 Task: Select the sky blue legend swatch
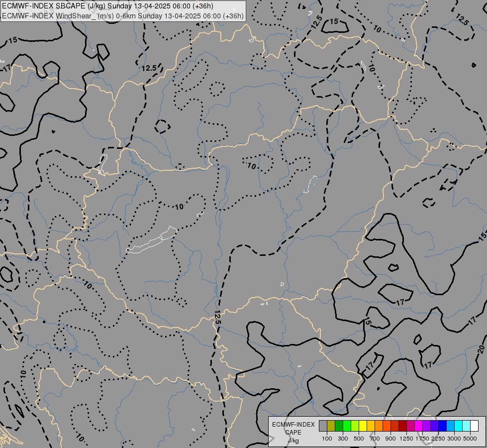coord(450,426)
